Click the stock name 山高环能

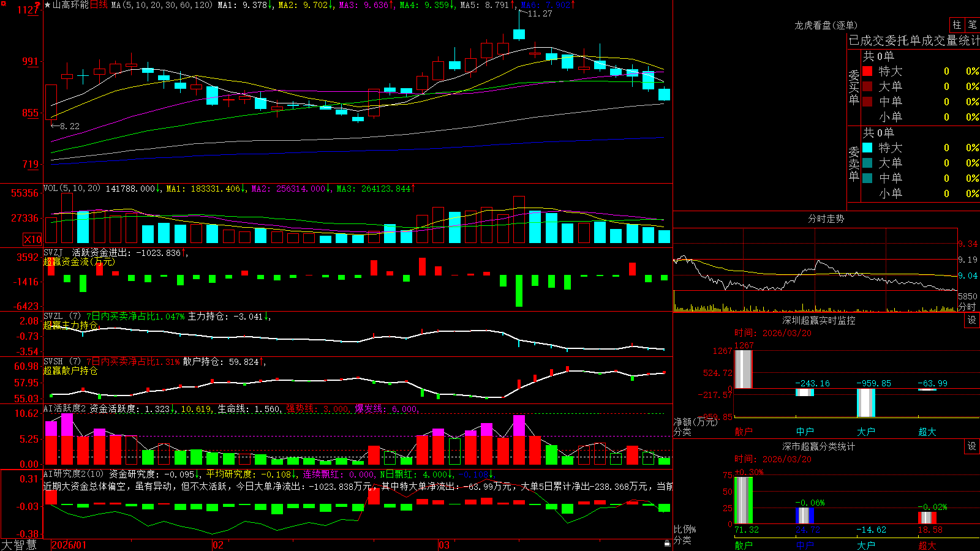[70, 5]
